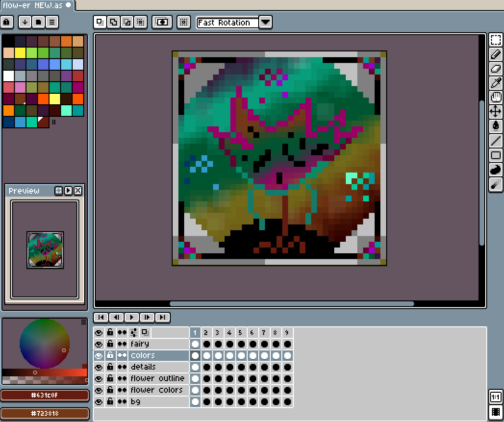Select bg layer cel in frame 1
This screenshot has height=422, width=504.
coord(195,402)
